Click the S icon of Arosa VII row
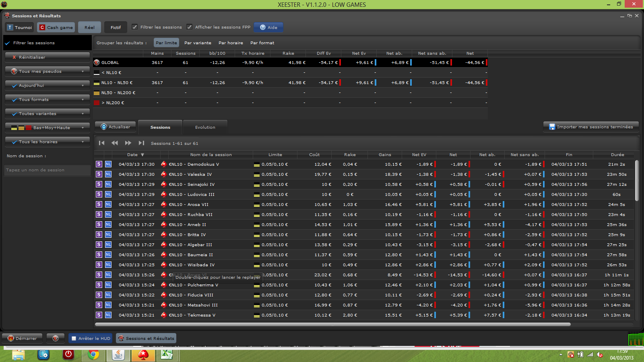The height and width of the screenshot is (362, 644). 99,204
